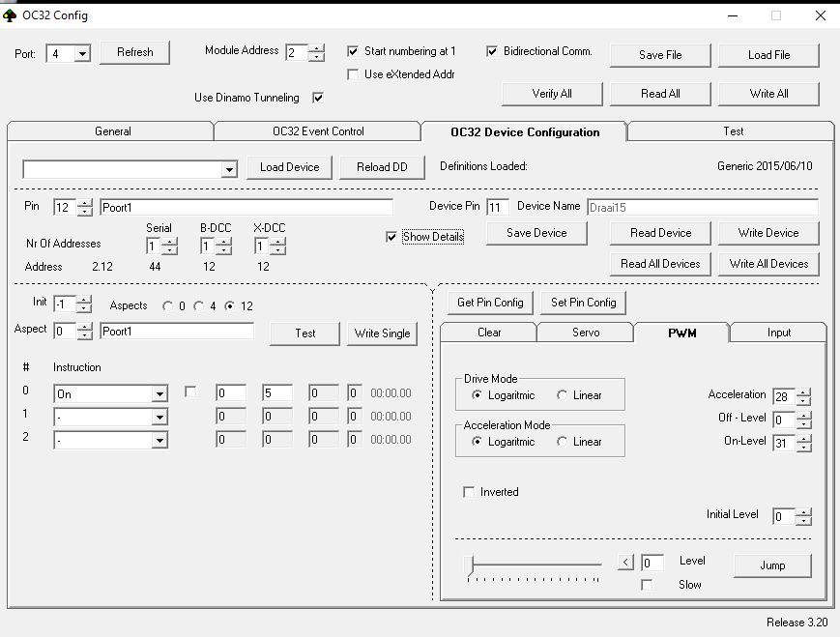
Task: Open the Port dropdown list
Action: tap(81, 54)
